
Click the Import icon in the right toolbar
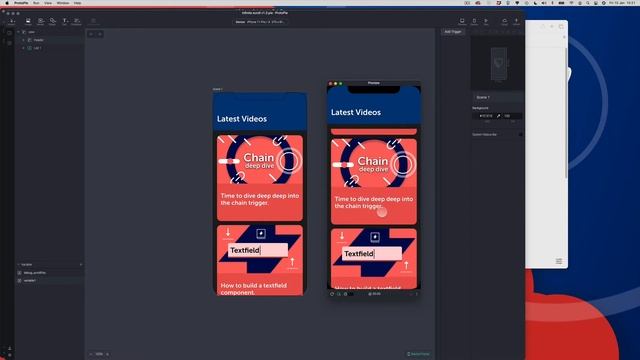point(516,21)
